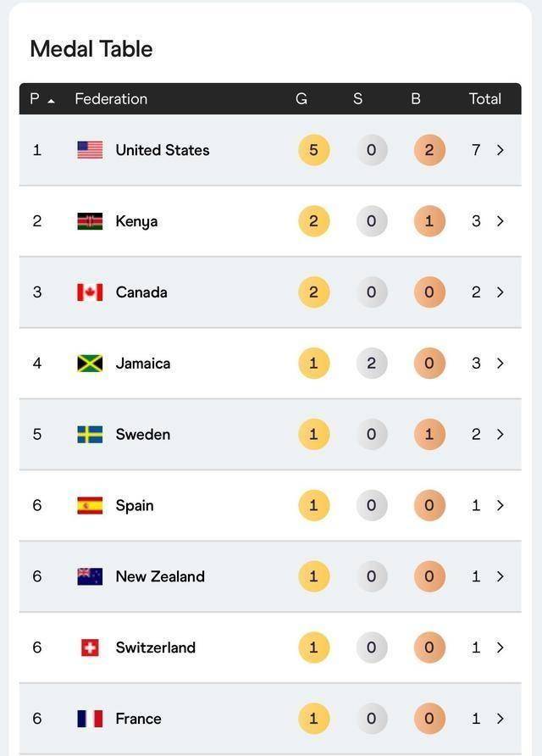Click the Federation column header
This screenshot has height=756, width=542.
(111, 99)
